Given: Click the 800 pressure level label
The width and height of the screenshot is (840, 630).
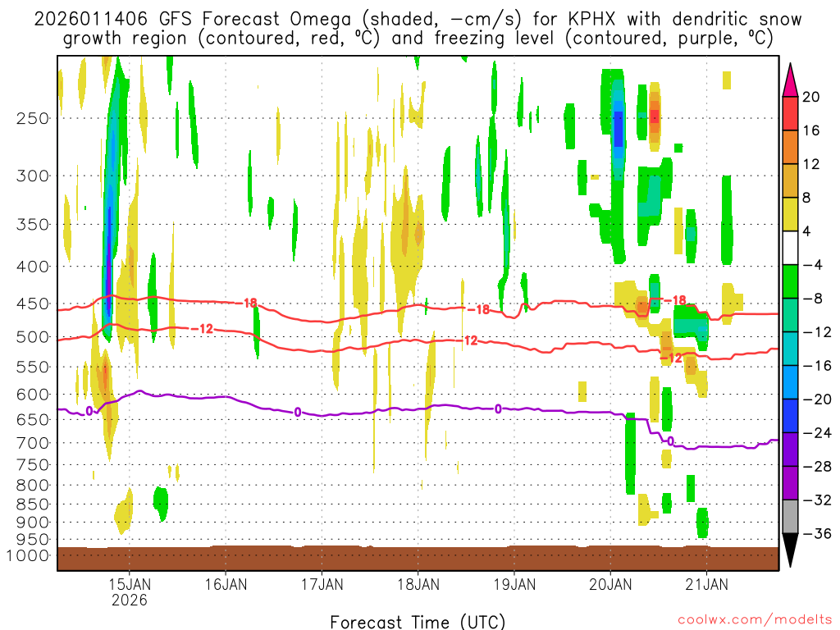Looking at the screenshot, I should tap(33, 486).
